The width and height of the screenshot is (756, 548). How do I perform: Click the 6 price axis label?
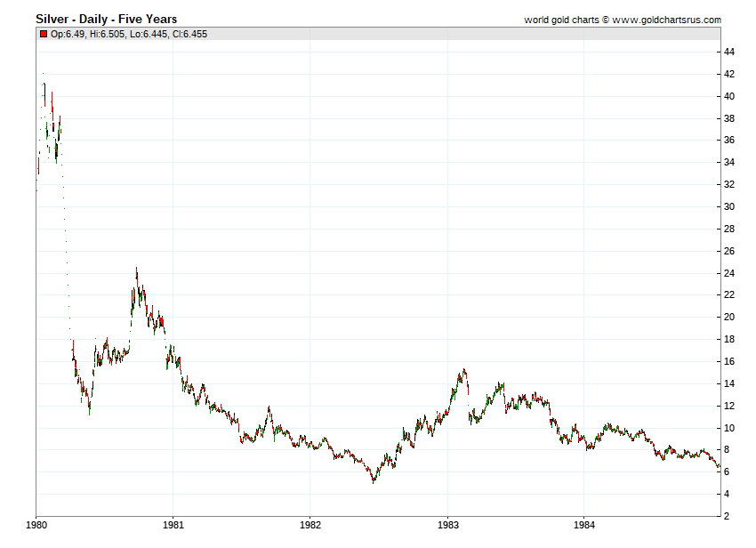pyautogui.click(x=727, y=471)
